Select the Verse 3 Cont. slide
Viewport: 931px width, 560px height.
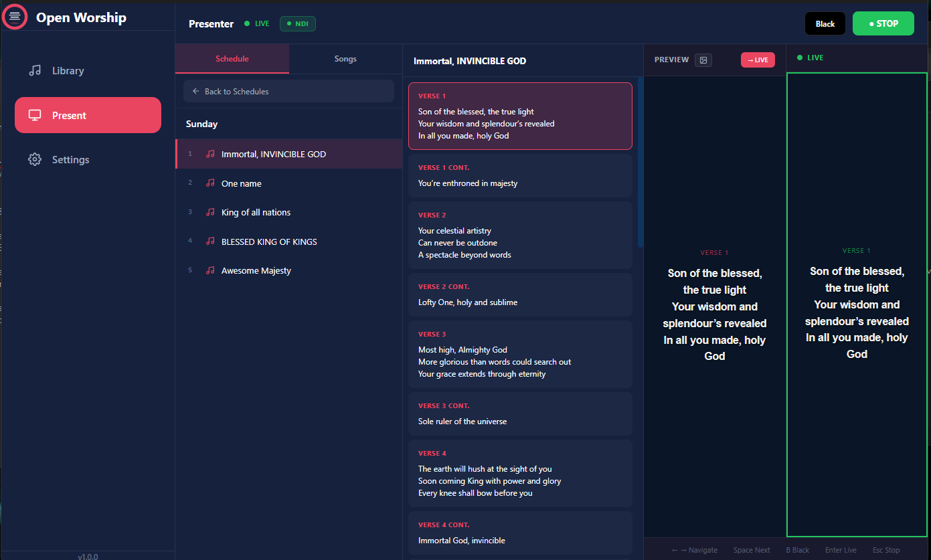(x=520, y=413)
